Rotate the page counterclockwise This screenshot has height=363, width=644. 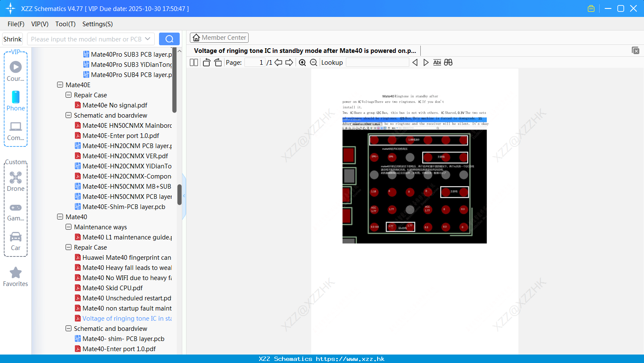(206, 62)
